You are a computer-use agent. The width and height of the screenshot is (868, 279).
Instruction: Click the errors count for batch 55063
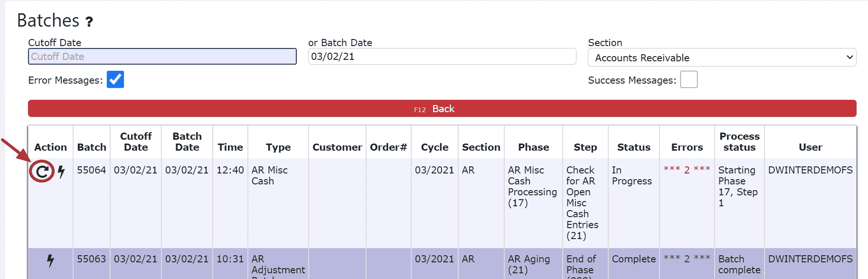687,259
